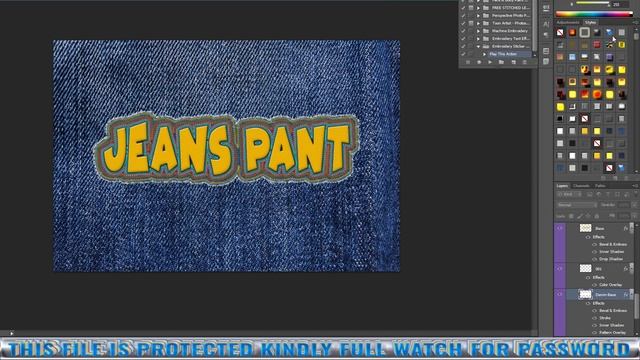Viewport: 640px width, 360px height.
Task: Collapse Embroidery Sticker action set
Action: click(x=478, y=46)
